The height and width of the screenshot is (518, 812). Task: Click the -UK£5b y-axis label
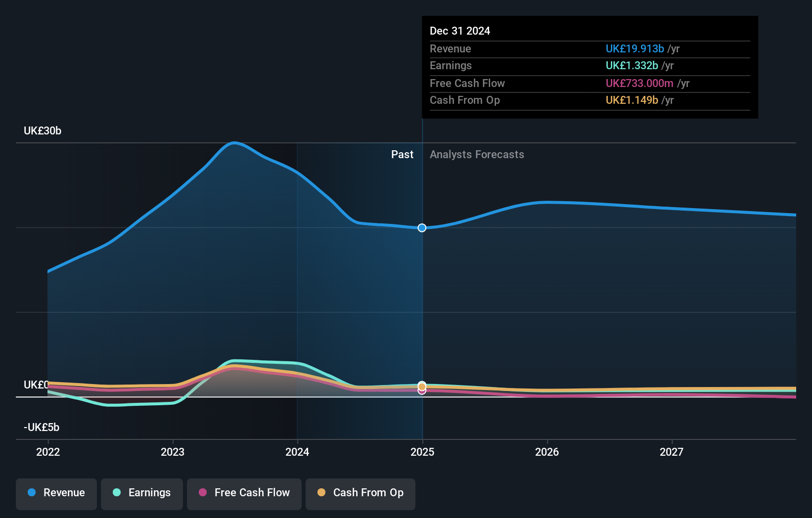point(42,428)
